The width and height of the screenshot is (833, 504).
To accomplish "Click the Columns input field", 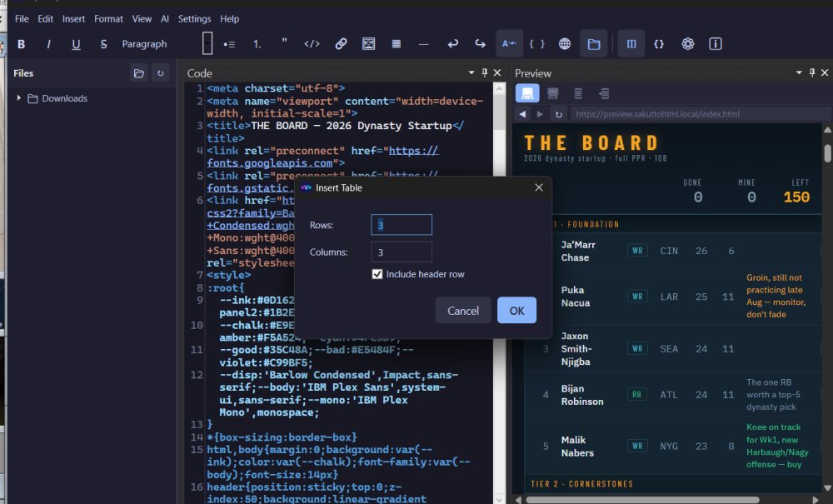I will [402, 252].
